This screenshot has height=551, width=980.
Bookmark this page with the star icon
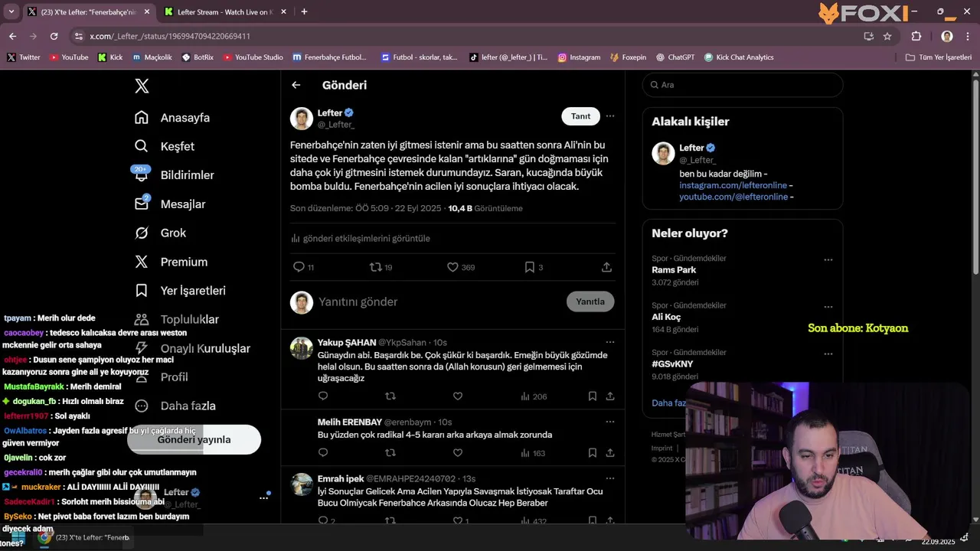click(887, 36)
